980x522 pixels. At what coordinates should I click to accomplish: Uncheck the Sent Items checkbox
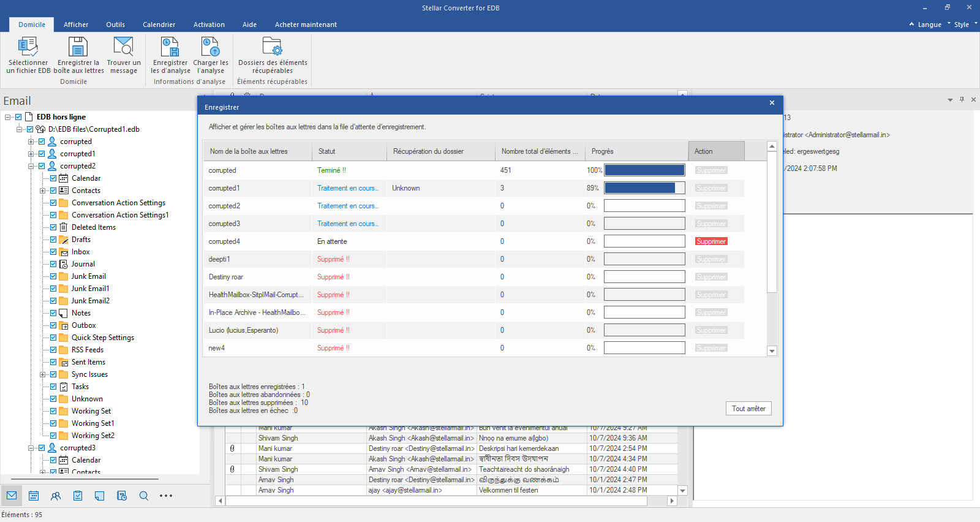[53, 362]
